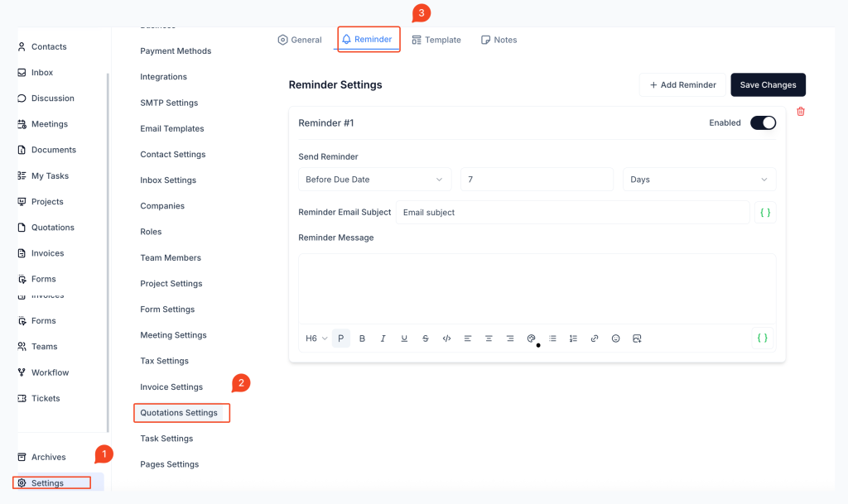Apply italic formatting in the editor
848x504 pixels.
click(383, 338)
